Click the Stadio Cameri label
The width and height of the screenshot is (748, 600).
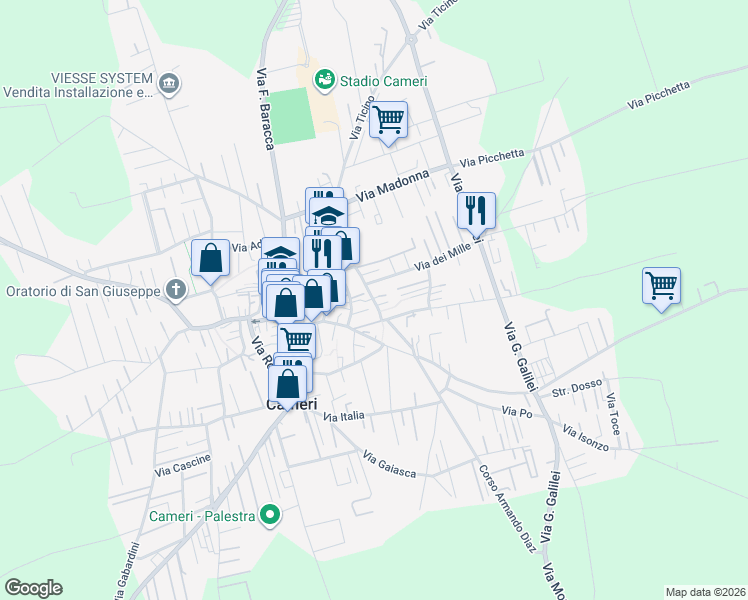(x=383, y=81)
